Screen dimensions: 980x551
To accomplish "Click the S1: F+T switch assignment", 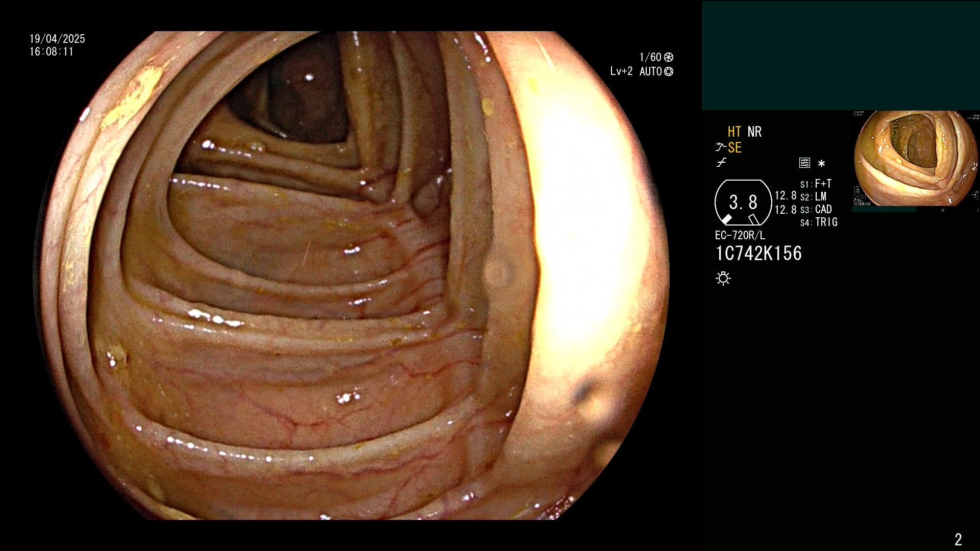I will 816,184.
